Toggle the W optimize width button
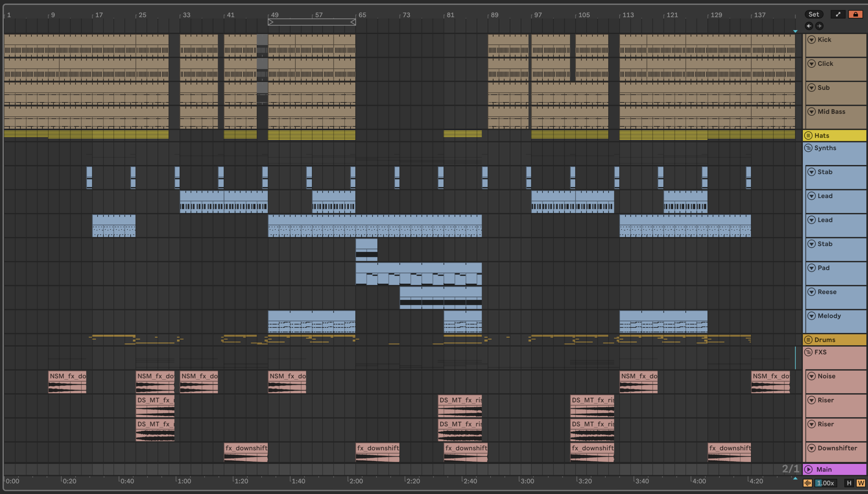The width and height of the screenshot is (868, 494). tap(860, 483)
